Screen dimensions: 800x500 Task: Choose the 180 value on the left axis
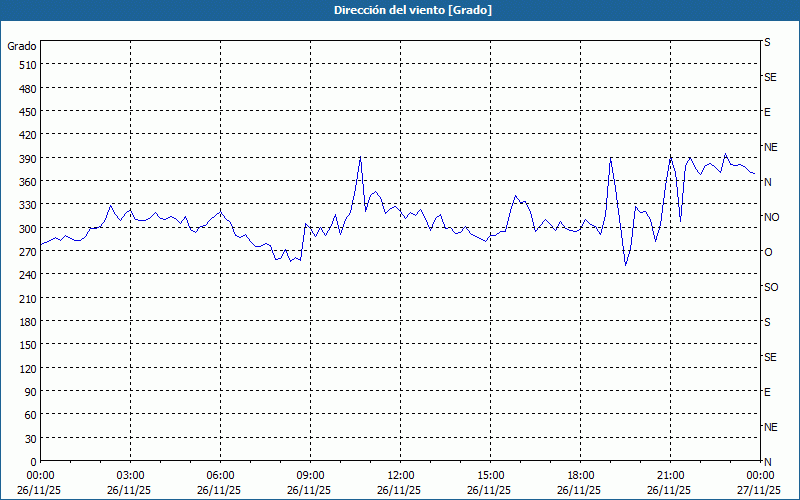click(x=28, y=322)
